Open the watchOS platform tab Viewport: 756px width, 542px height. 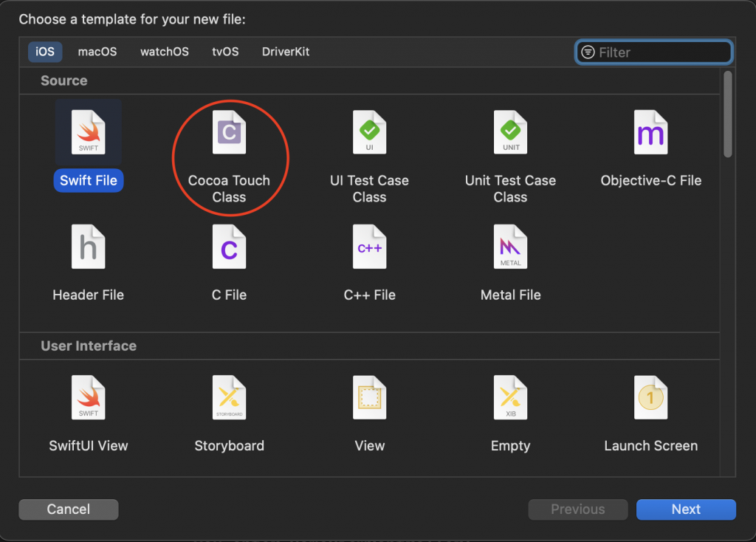(165, 52)
